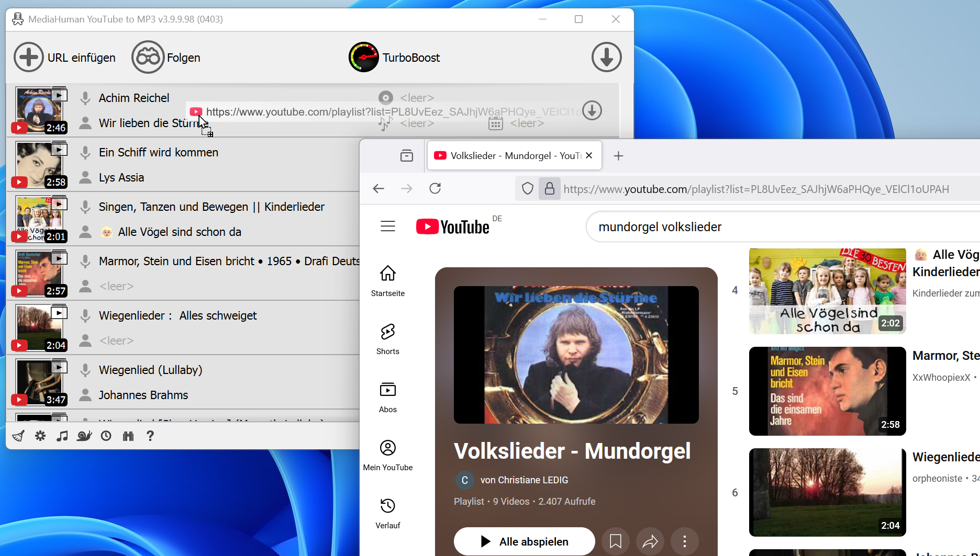Click the shield tracking protection icon
This screenshot has height=556, width=980.
click(x=528, y=189)
